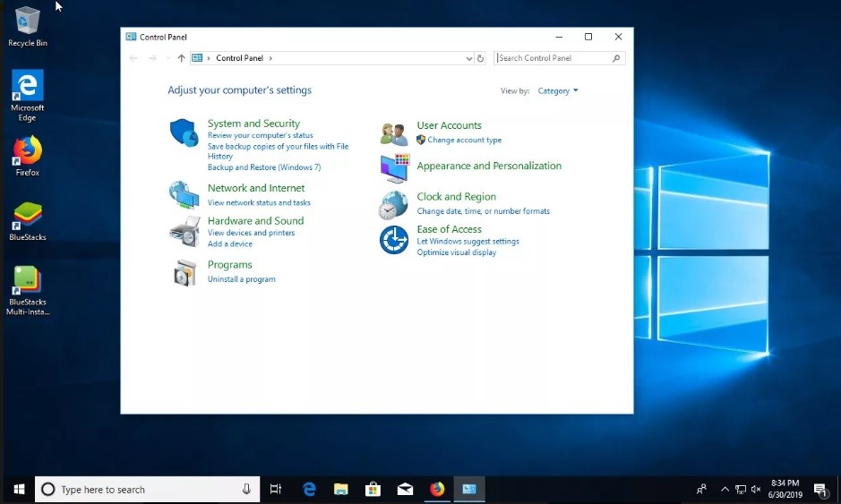Click the User Accounts people icon
The image size is (841, 504).
(393, 133)
